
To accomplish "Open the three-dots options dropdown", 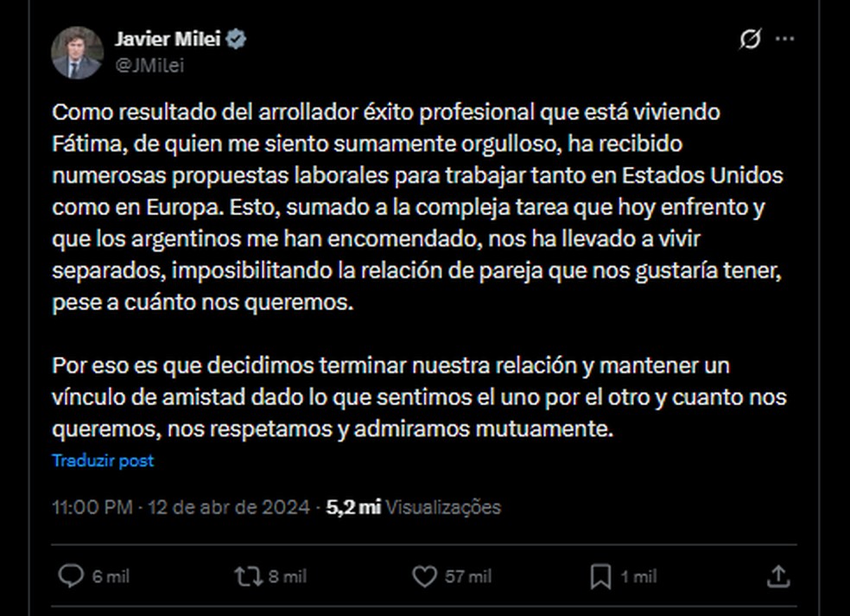I will [786, 38].
